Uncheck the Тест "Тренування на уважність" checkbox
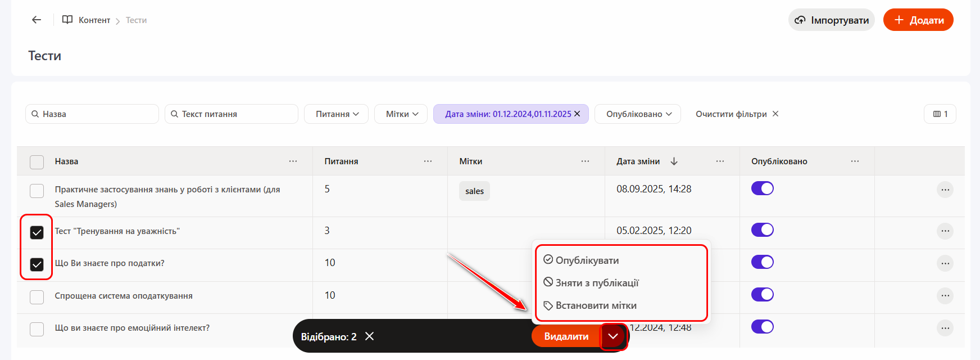Screen dimensions: 980x360 pos(37,232)
